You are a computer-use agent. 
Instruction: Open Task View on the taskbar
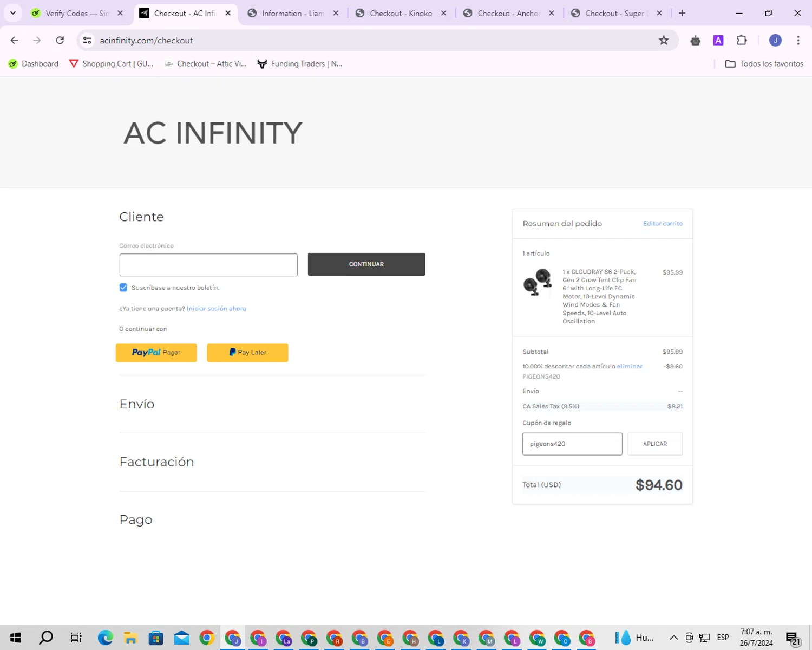pos(76,638)
